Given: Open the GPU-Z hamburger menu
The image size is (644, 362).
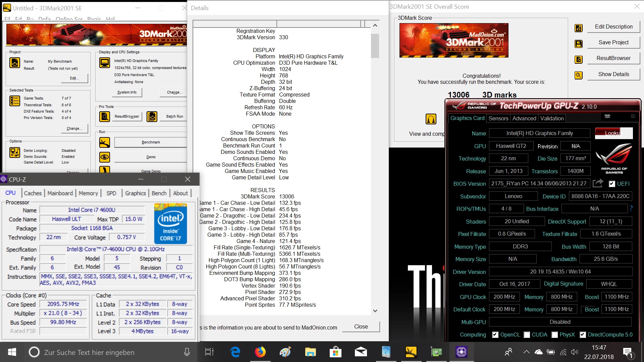Looking at the screenshot, I should pos(633,116).
